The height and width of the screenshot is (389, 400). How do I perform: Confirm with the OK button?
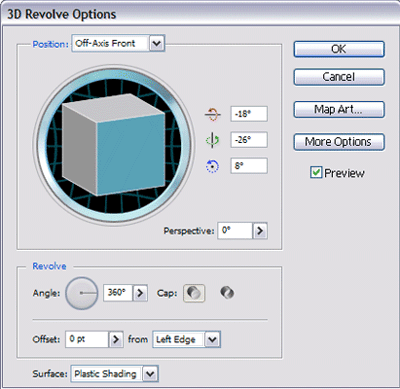(339, 49)
